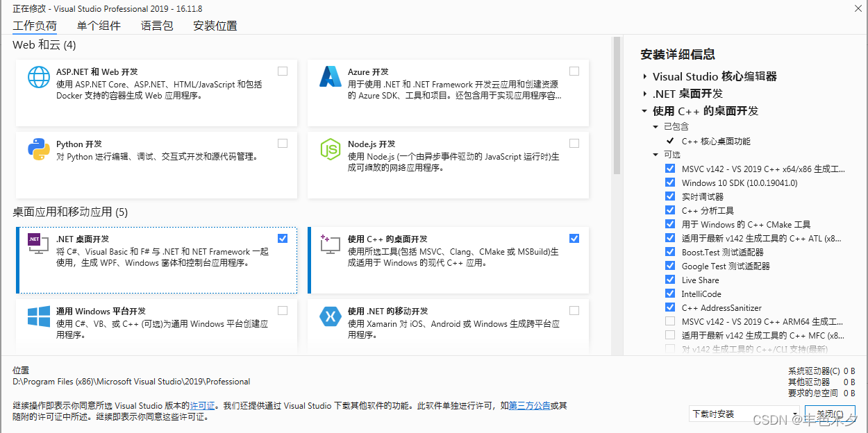Click the ASP.NET globe workload icon
Screen dimensions: 868x433
pyautogui.click(x=38, y=77)
